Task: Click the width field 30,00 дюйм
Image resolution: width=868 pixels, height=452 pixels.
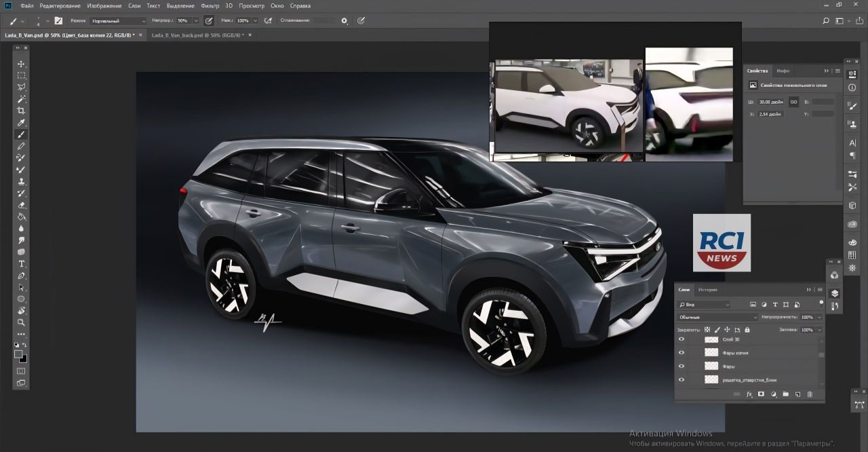Action: click(x=771, y=102)
